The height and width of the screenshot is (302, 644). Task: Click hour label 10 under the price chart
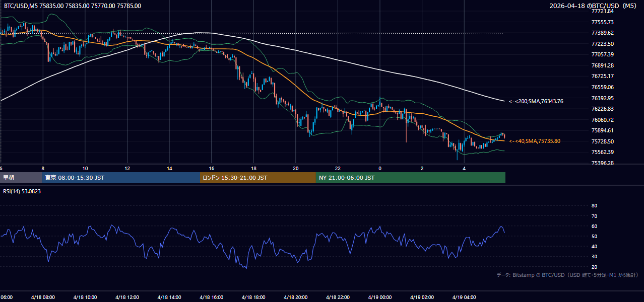pos(85,168)
